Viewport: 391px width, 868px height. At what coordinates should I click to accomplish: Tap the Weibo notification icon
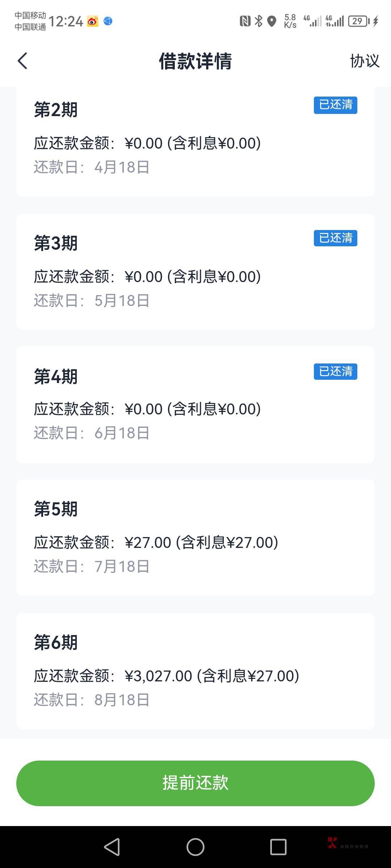(93, 22)
